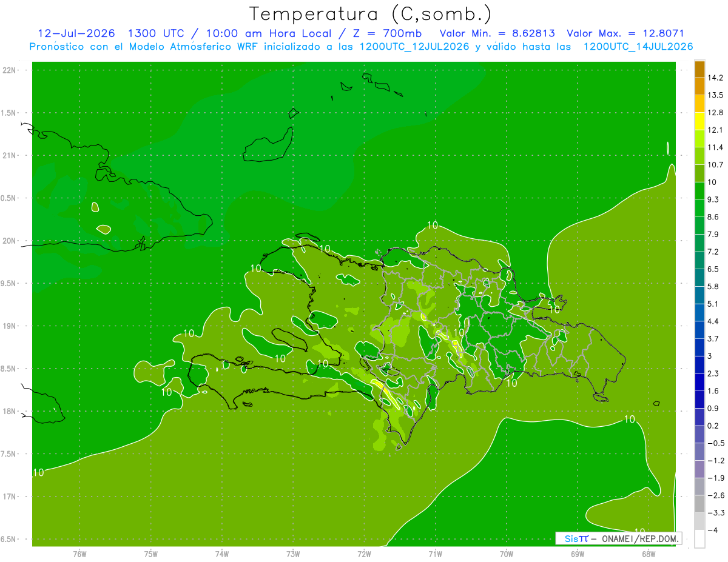This screenshot has height=562, width=728.
Task: Click the title "Temperatura (C,somb.)"
Action: tap(371, 14)
